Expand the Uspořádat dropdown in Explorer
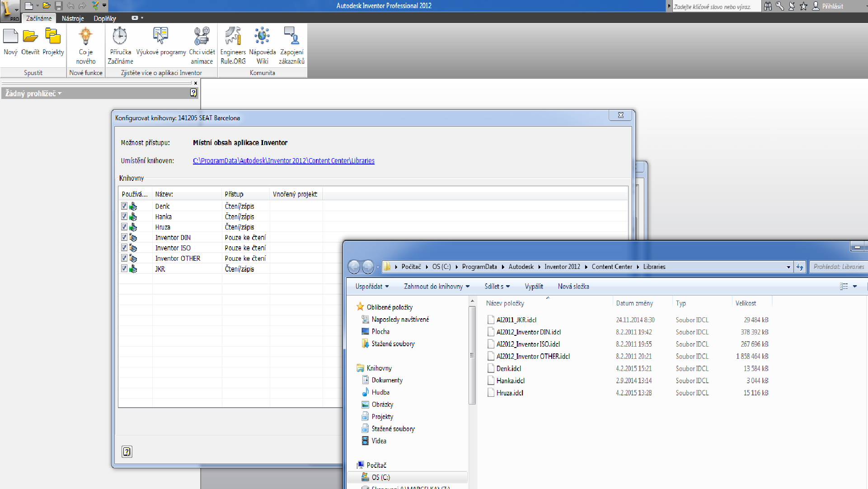The width and height of the screenshot is (868, 489). coord(372,287)
